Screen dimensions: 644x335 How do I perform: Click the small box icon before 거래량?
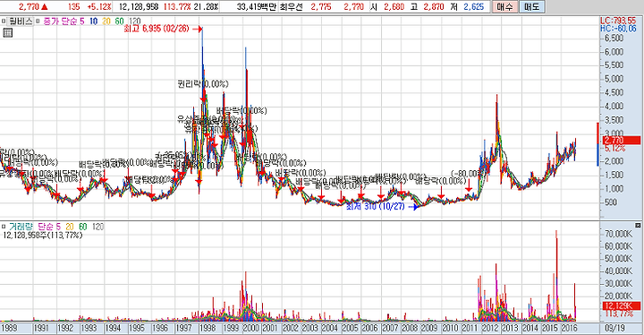(x=4, y=227)
